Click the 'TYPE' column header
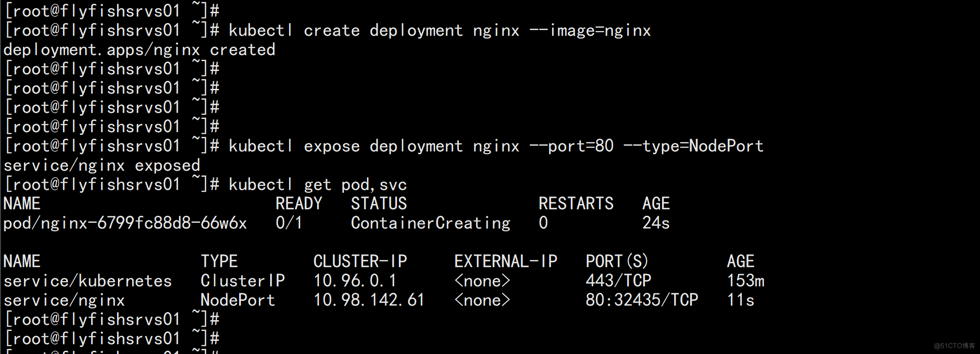Image resolution: width=980 pixels, height=354 pixels. pos(219,262)
